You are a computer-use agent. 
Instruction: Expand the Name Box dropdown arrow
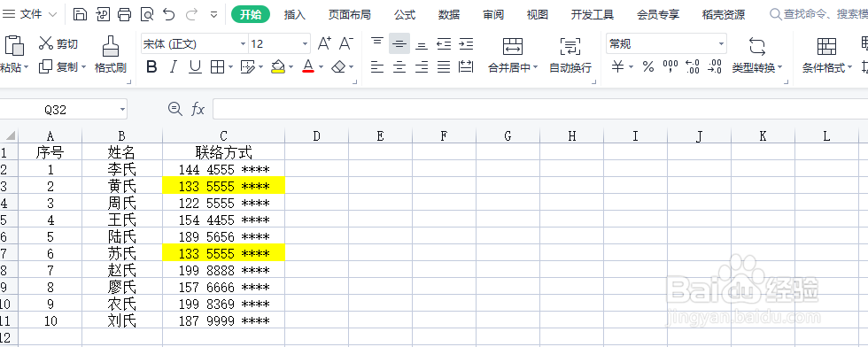point(122,110)
